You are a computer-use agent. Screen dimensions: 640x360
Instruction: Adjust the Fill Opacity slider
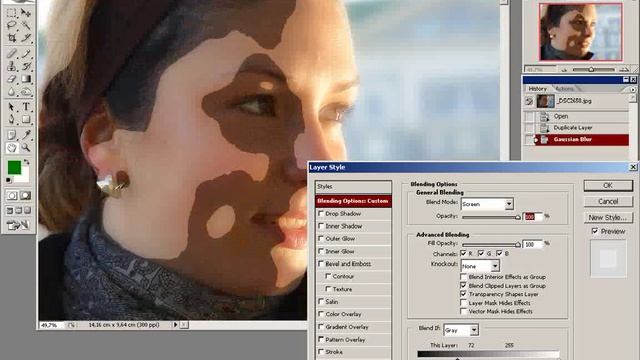pos(491,244)
